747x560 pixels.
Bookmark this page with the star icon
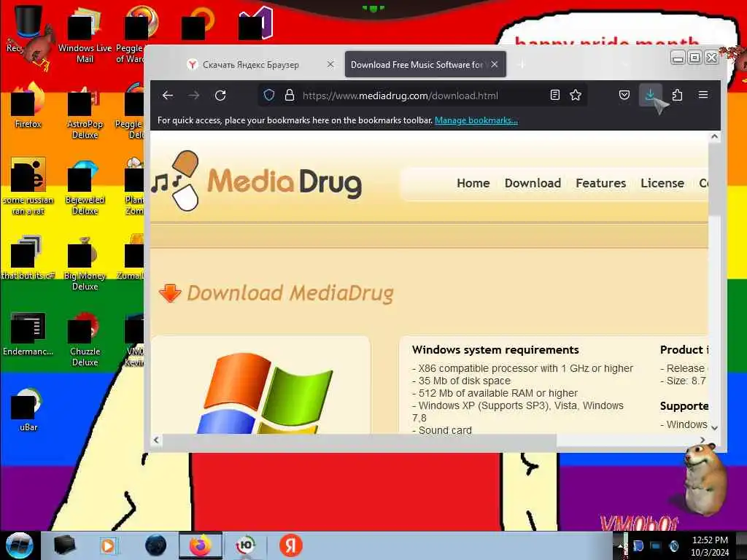click(576, 96)
